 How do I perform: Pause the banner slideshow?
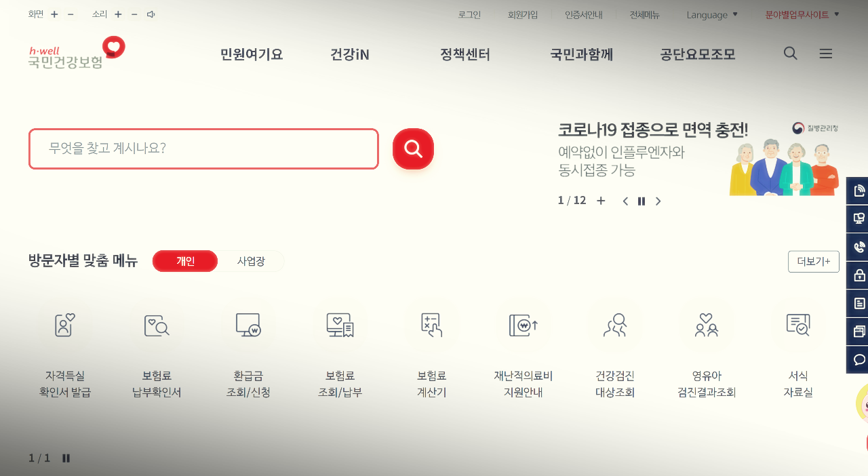(641, 201)
